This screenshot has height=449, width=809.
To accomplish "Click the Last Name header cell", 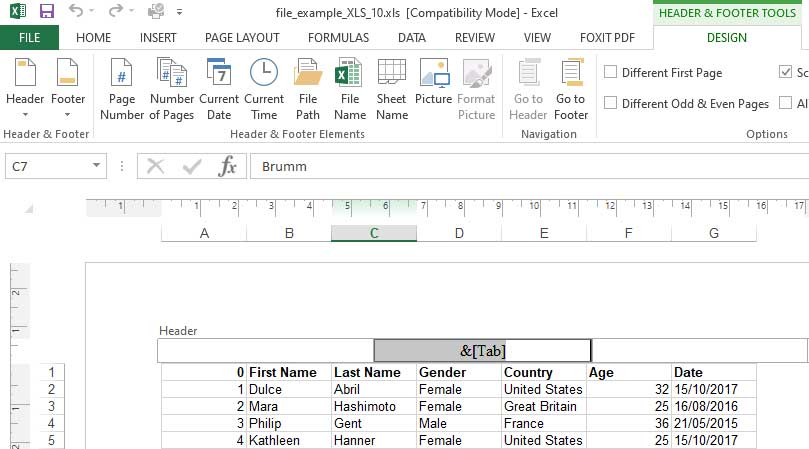I will coord(374,372).
